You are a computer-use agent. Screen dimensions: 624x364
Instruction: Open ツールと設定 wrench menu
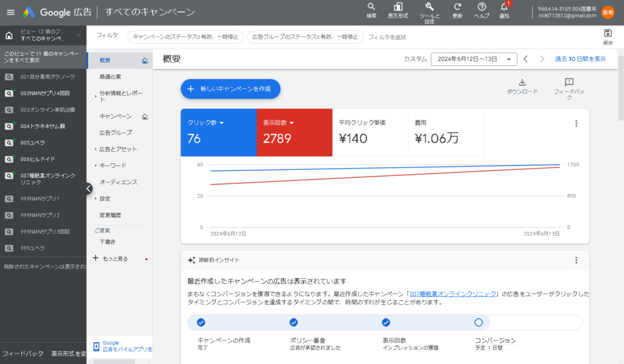(x=430, y=13)
